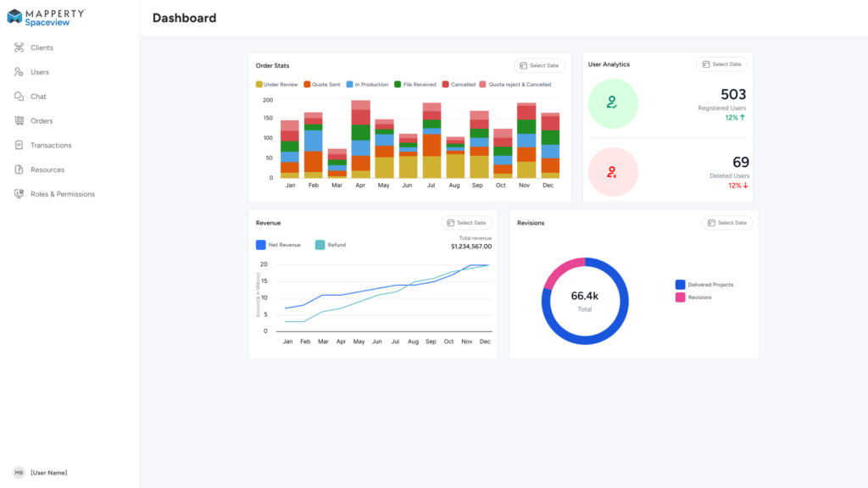
Task: Click the Resources file icon
Action: pos(19,169)
